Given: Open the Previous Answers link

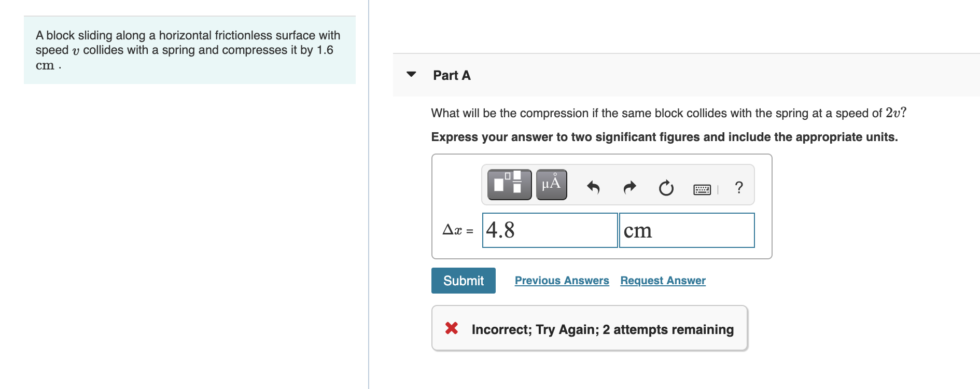Looking at the screenshot, I should pyautogui.click(x=562, y=281).
